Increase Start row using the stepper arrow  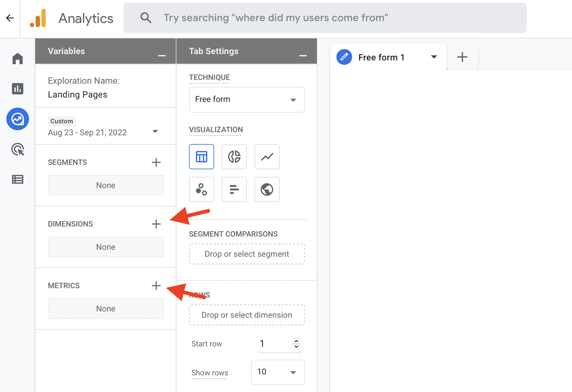point(296,341)
